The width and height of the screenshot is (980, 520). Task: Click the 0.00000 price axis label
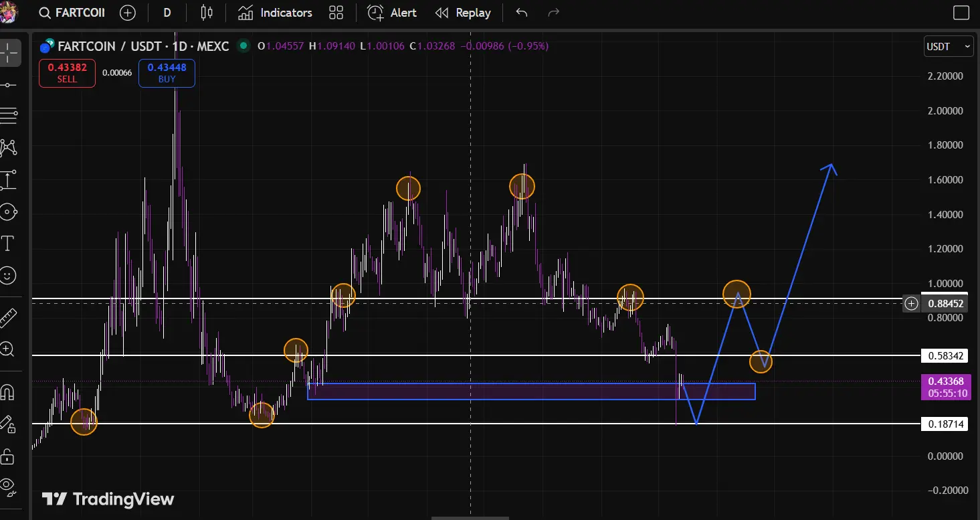(946, 456)
